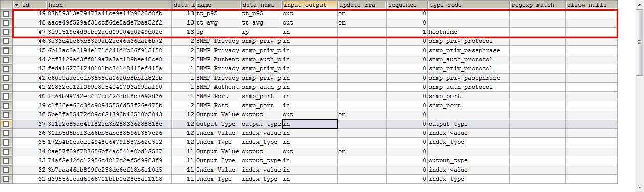Select row id 37 using its checkbox
Screen dimensions: 644x192
point(6,124)
